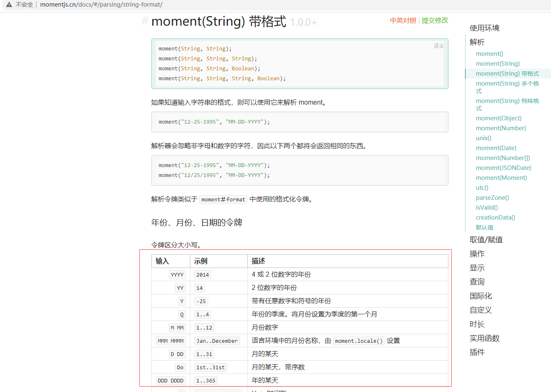The image size is (551, 392).
Task: Open the 提交修改 edit link
Action: (435, 20)
